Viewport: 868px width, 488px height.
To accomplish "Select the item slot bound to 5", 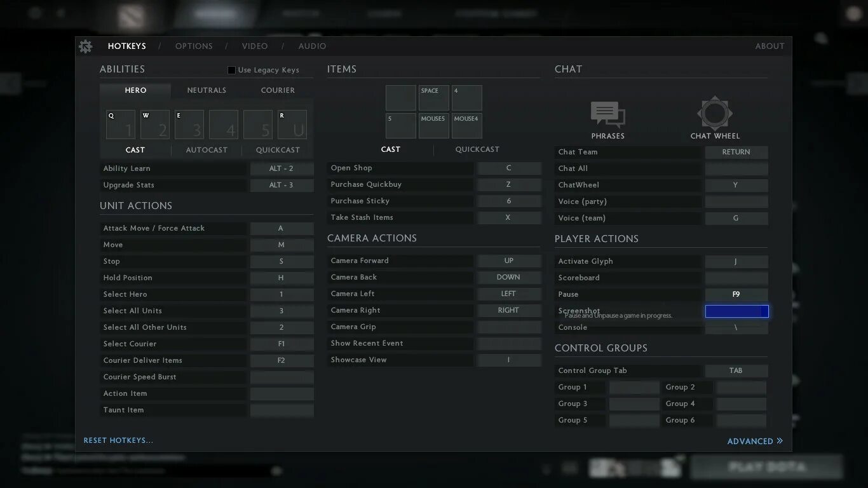I will coord(401,126).
